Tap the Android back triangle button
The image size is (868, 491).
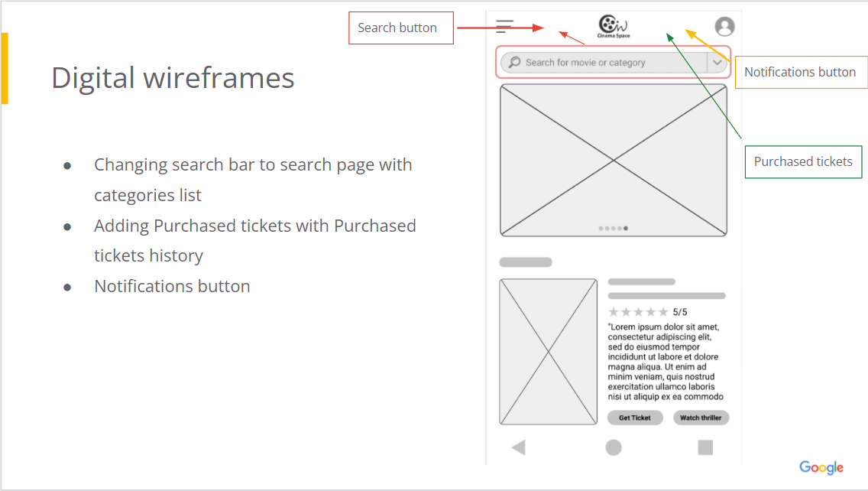click(x=519, y=447)
